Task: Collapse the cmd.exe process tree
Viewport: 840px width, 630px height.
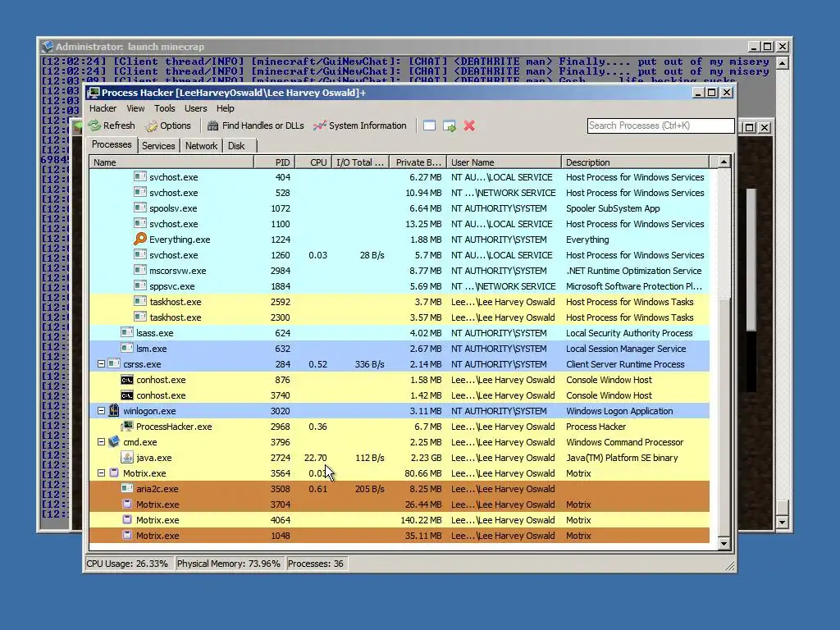Action: click(101, 442)
